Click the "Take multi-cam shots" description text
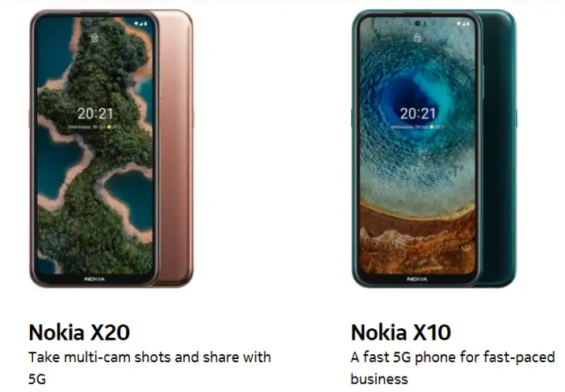The height and width of the screenshot is (392, 565). 149,368
